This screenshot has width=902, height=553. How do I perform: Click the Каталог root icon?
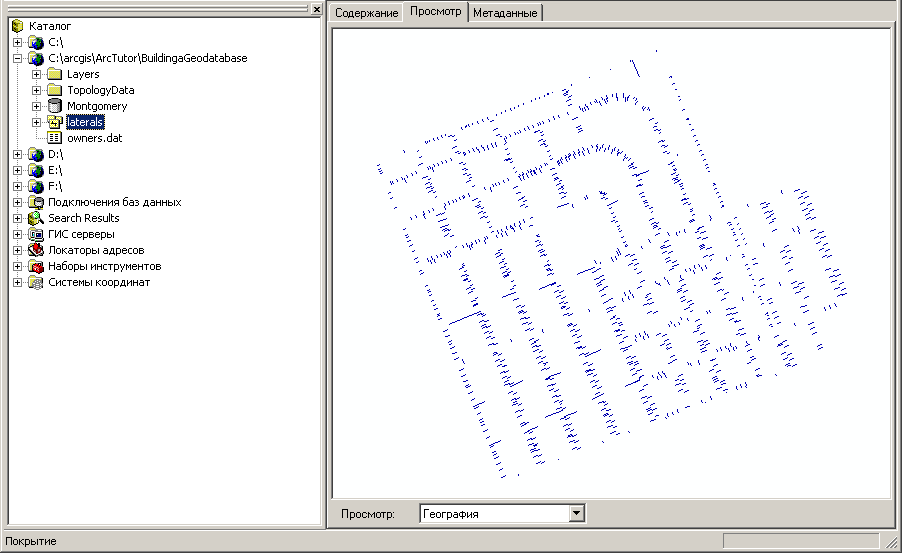18,26
